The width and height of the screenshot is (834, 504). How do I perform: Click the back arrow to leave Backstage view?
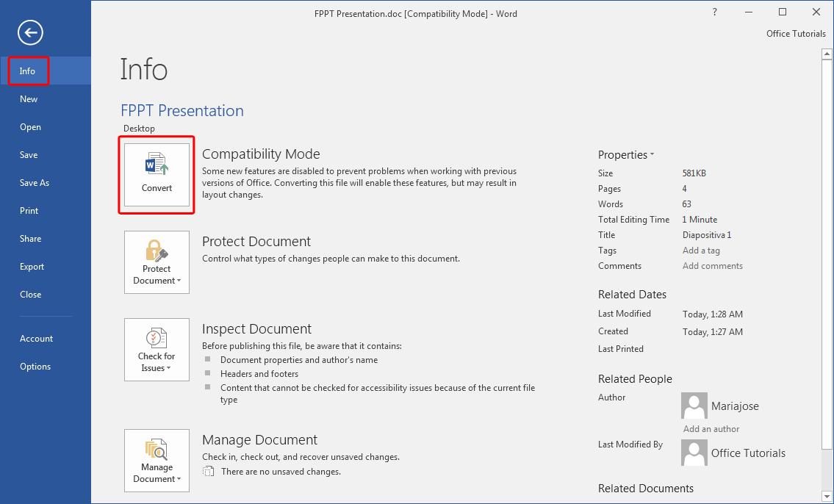[29, 32]
